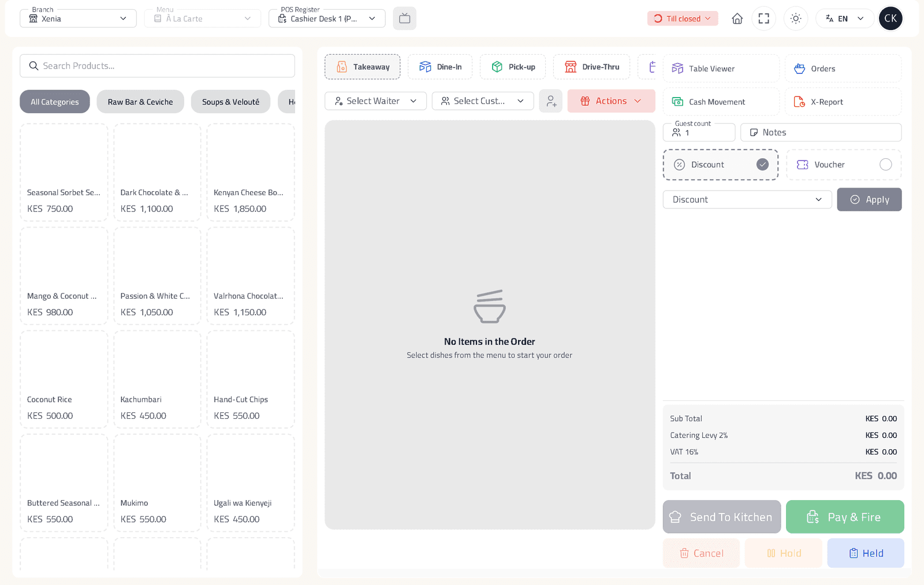Click Send To Kitchen button
This screenshot has height=585, width=924.
pyautogui.click(x=722, y=517)
